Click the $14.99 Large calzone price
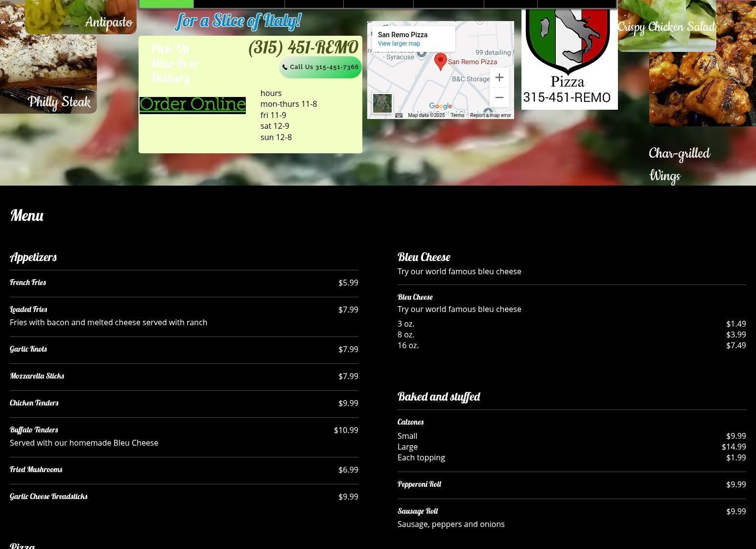 (x=733, y=447)
